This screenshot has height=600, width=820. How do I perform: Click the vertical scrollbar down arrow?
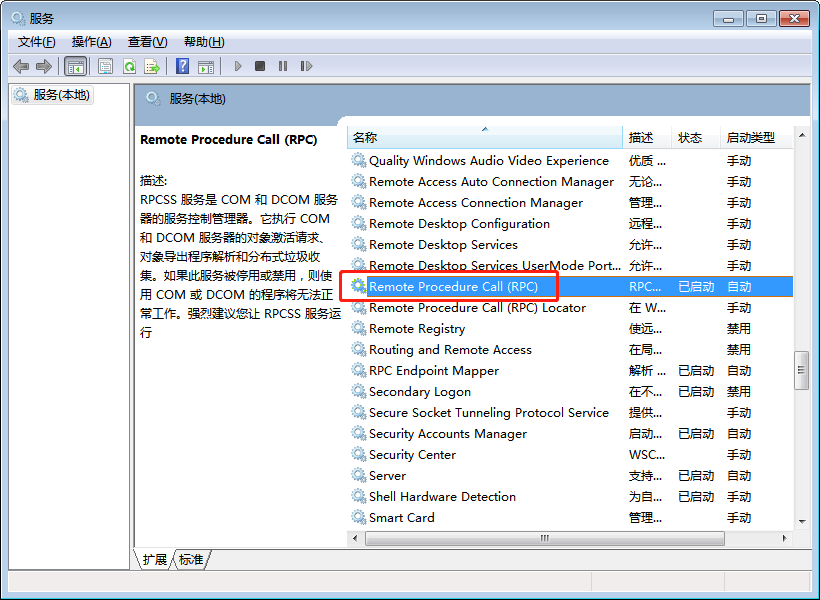pyautogui.click(x=802, y=521)
